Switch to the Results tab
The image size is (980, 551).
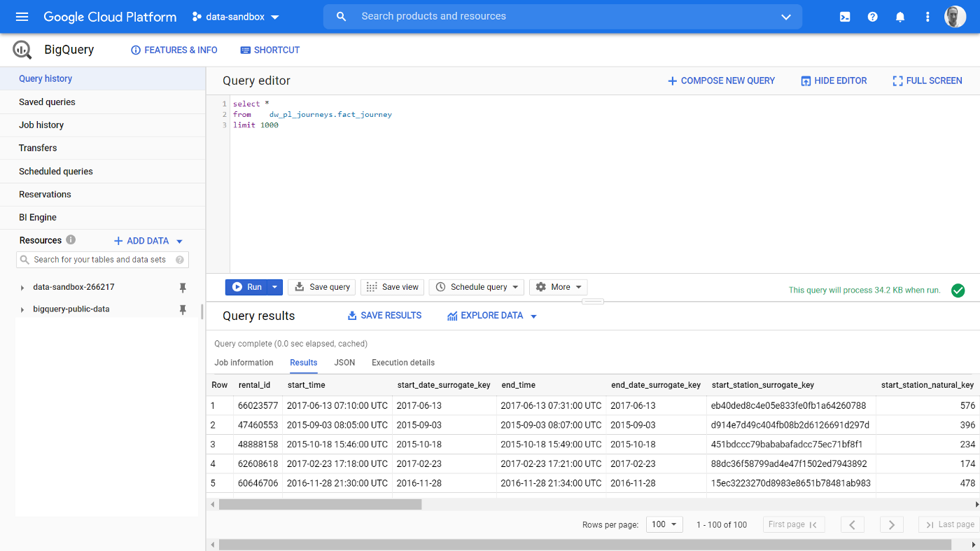[x=304, y=363]
